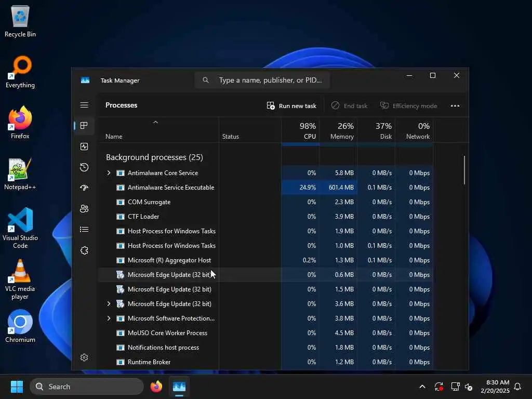Open Task Manager navigation hamburger menu
The width and height of the screenshot is (532, 399).
point(84,105)
